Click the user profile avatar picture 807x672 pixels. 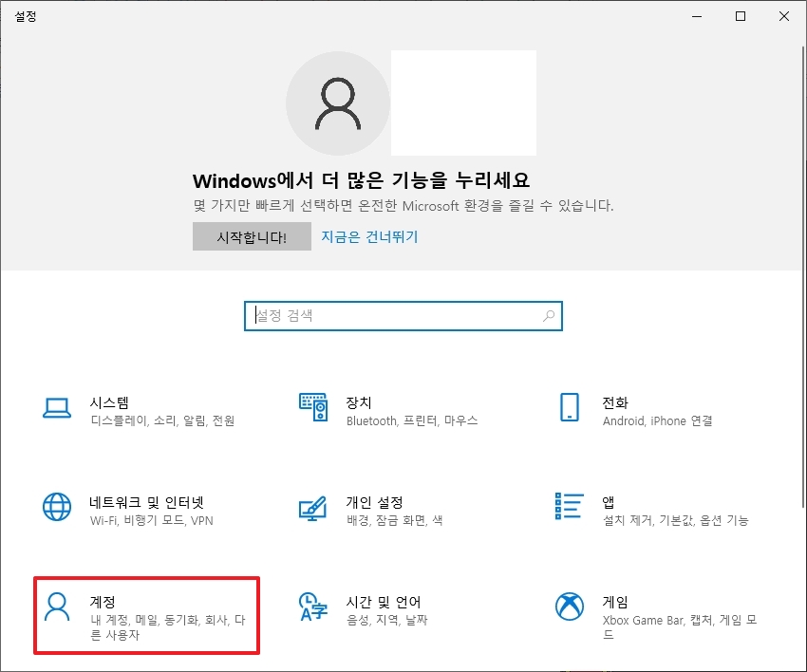click(x=338, y=103)
